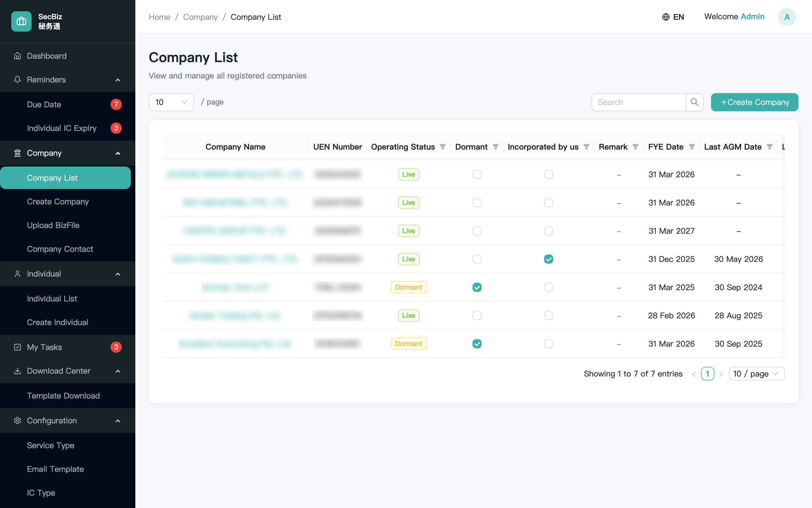This screenshot has height=508, width=812.
Task: Click the My Tasks checklist icon
Action: point(17,347)
